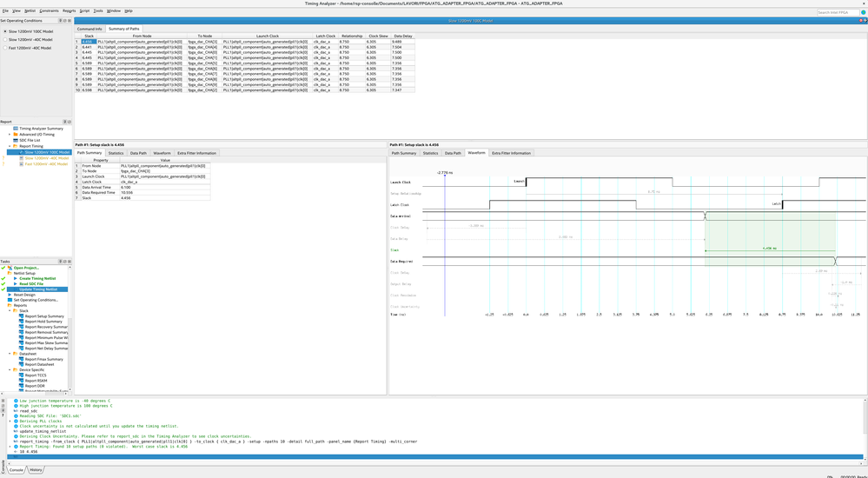The image size is (868, 478).
Task: Open the Constraints menu
Action: click(x=49, y=11)
